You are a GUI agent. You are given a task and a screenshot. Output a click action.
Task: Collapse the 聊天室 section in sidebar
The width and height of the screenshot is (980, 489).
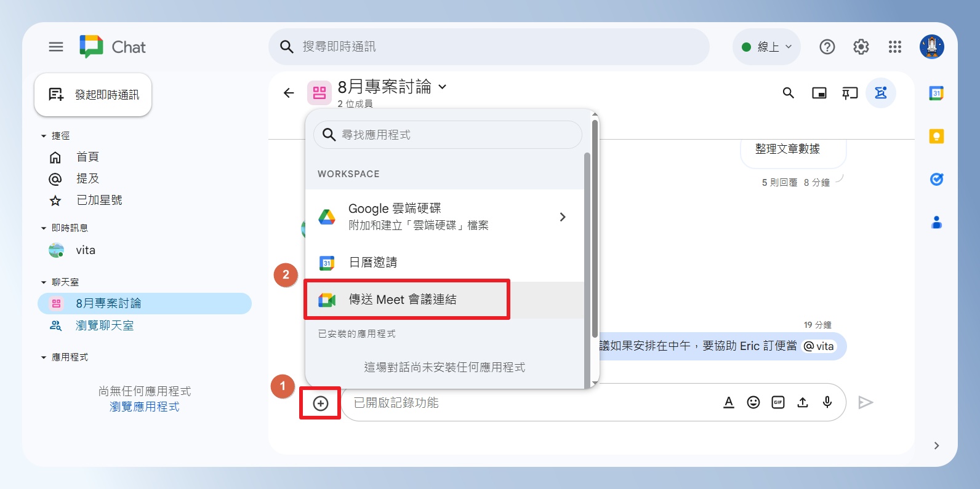[x=44, y=282]
